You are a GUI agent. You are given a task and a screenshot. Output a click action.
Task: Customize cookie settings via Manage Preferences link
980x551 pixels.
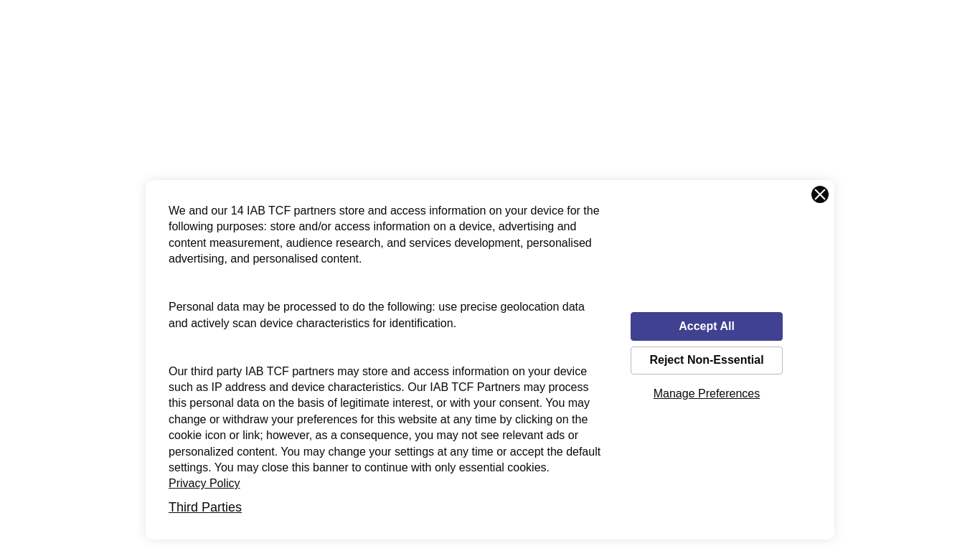(707, 394)
